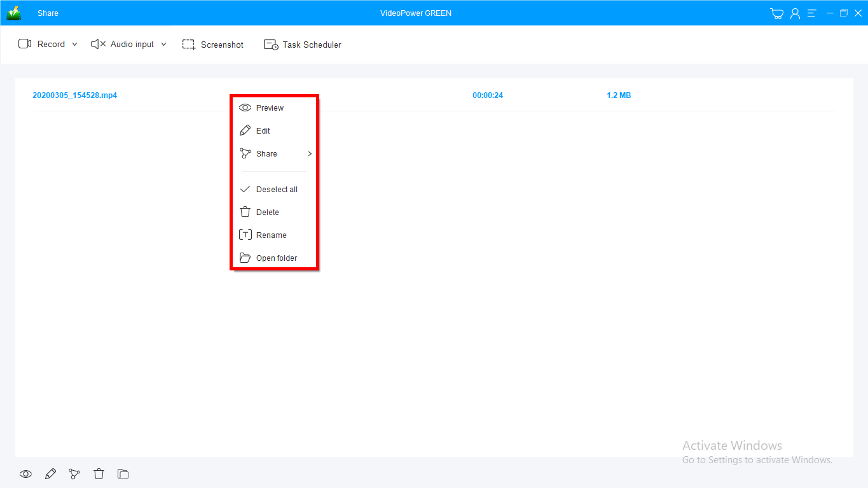
Task: Select Rename from the context menu
Action: pos(271,235)
